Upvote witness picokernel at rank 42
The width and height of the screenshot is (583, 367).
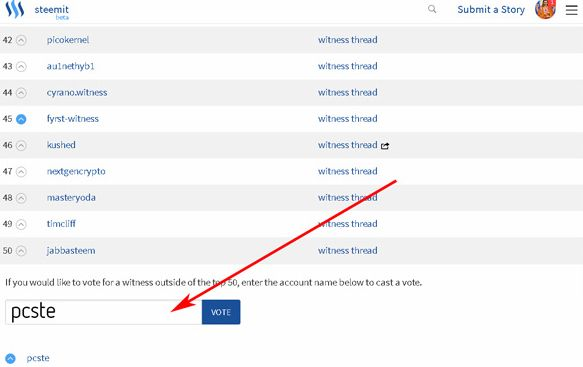point(21,40)
